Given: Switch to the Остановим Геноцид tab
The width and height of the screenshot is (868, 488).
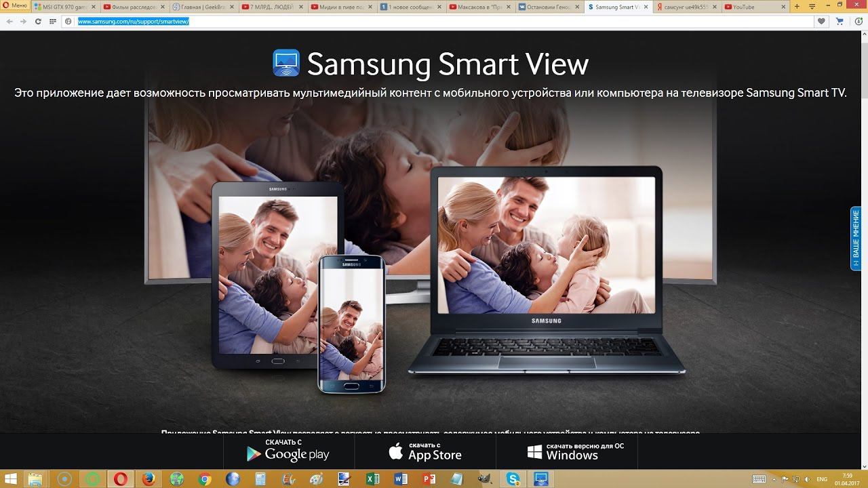Looking at the screenshot, I should 549,7.
